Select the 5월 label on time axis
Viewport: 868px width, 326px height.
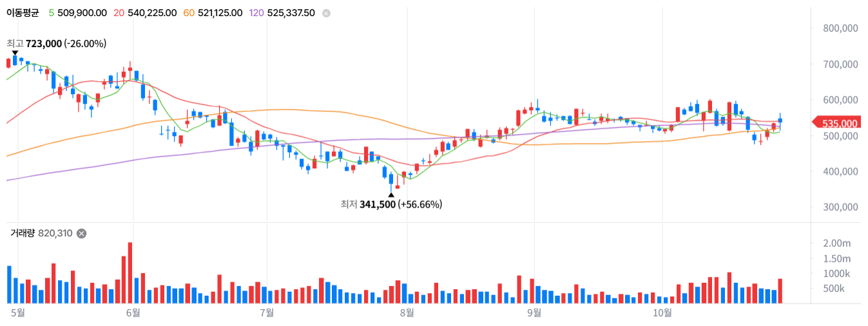click(18, 312)
